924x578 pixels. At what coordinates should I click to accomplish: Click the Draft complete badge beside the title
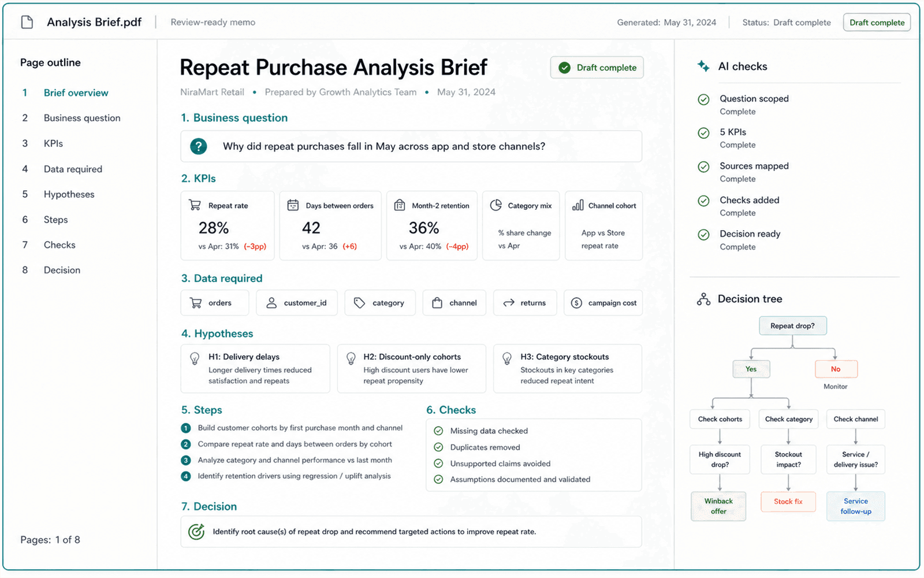click(x=597, y=68)
